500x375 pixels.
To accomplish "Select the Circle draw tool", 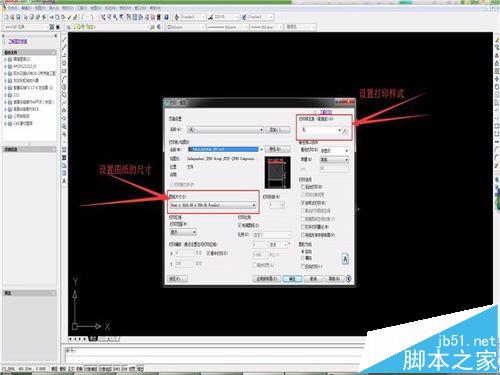I will click(x=64, y=87).
